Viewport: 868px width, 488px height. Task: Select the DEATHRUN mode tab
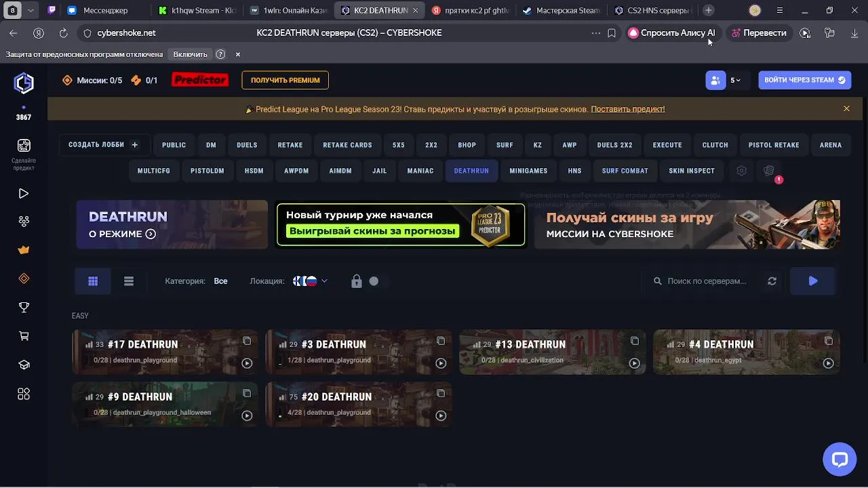pyautogui.click(x=471, y=171)
